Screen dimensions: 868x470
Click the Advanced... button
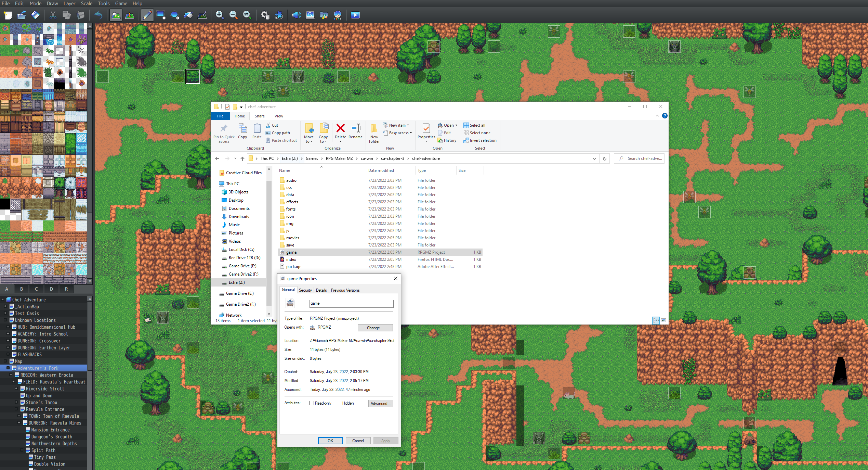381,404
